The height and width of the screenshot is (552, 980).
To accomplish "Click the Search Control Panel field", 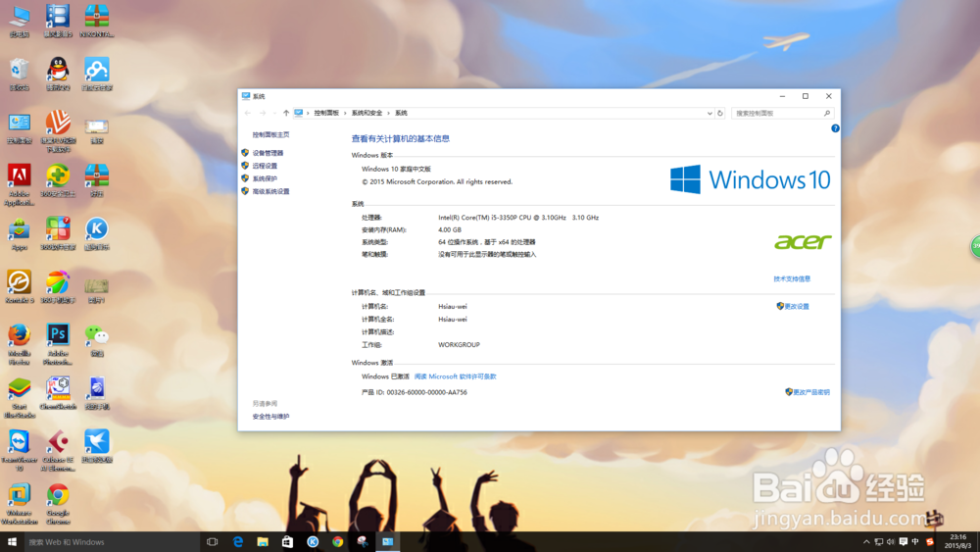I will (782, 113).
